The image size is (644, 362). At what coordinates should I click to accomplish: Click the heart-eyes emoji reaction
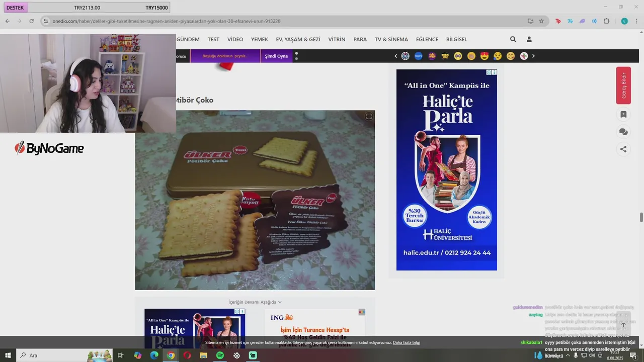(x=485, y=56)
